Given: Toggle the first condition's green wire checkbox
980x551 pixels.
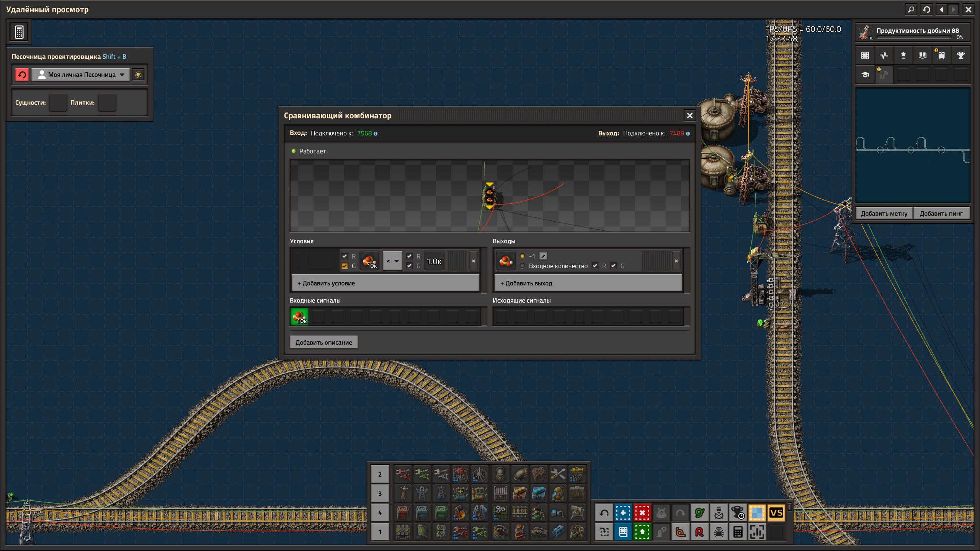Looking at the screenshot, I should [345, 266].
